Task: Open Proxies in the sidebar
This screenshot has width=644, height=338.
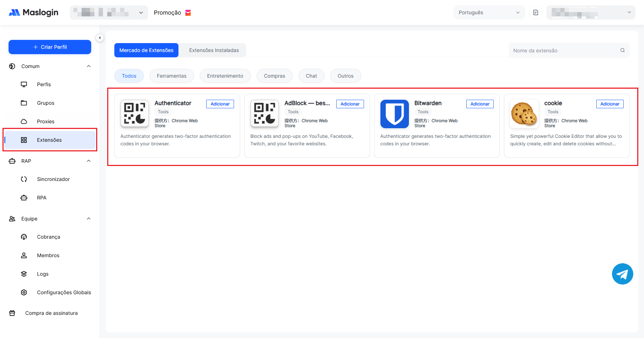Action: 46,121
